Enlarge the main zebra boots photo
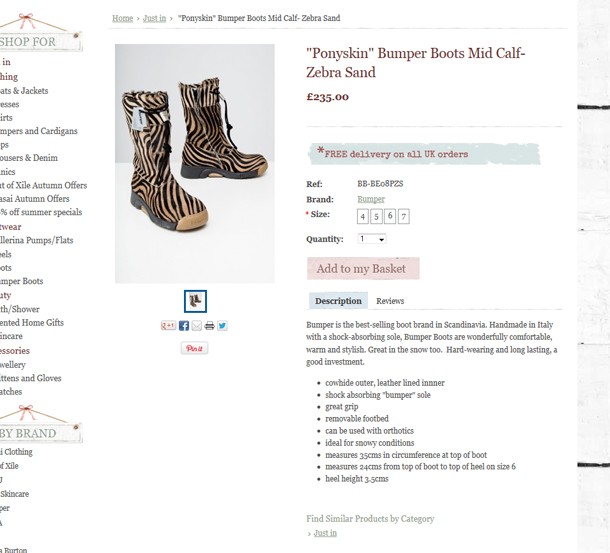610x553 pixels. (x=195, y=163)
